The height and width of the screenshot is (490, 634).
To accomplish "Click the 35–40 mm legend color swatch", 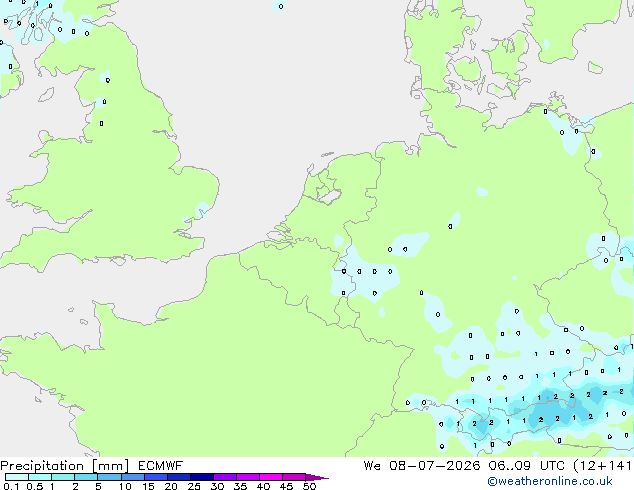I will point(247,477).
